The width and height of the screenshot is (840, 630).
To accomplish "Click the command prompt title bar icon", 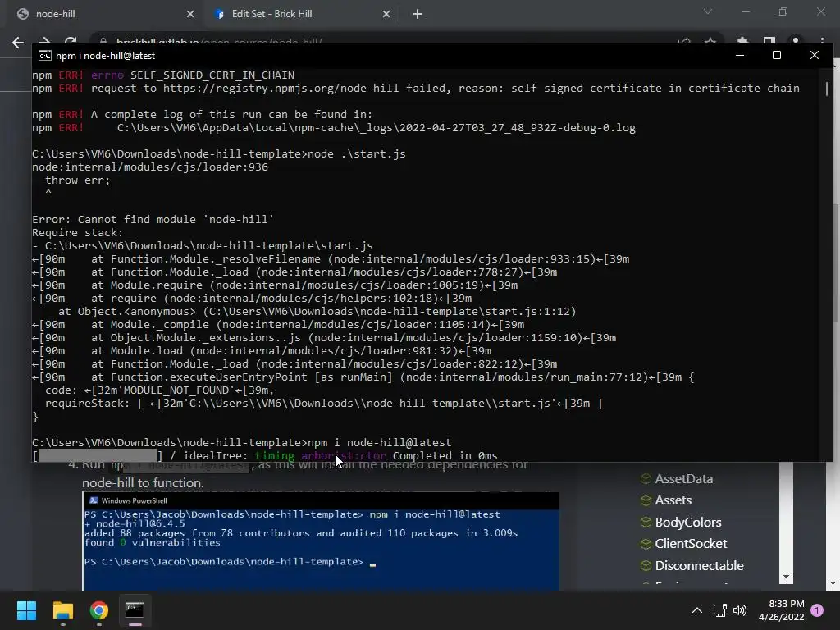I will (x=45, y=56).
